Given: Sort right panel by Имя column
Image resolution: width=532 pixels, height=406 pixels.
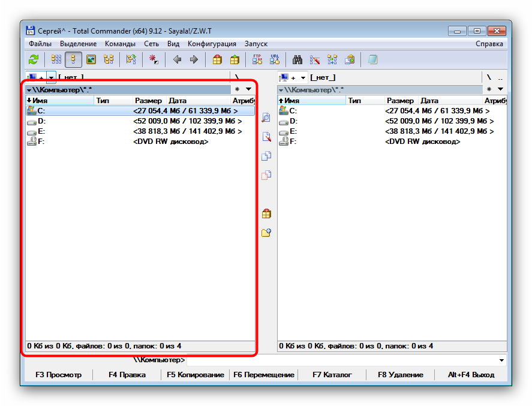Looking at the screenshot, I should tap(312, 100).
